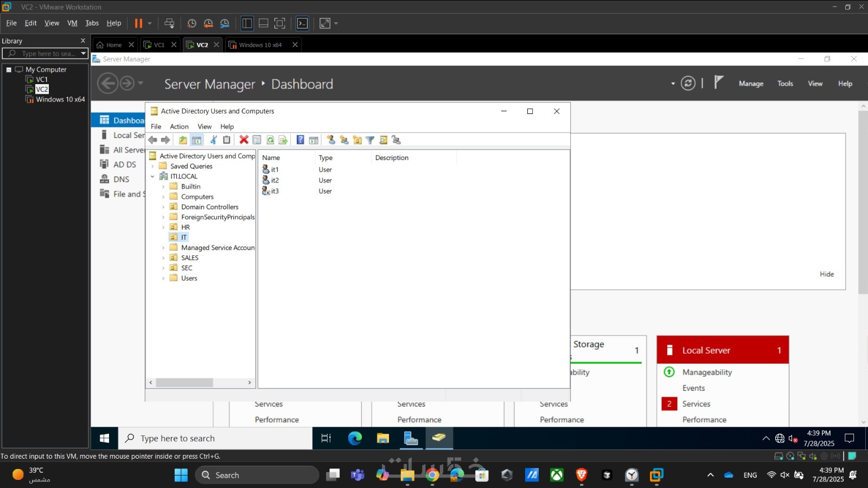This screenshot has width=868, height=488.
Task: Click the Forward arrow in Active Directory toolbar
Action: pyautogui.click(x=165, y=140)
